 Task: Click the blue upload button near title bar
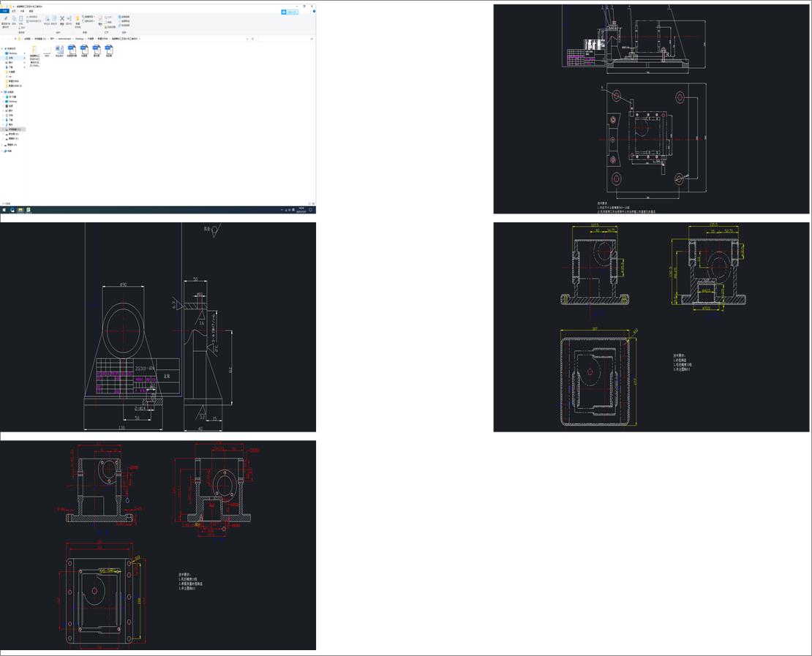pos(290,12)
